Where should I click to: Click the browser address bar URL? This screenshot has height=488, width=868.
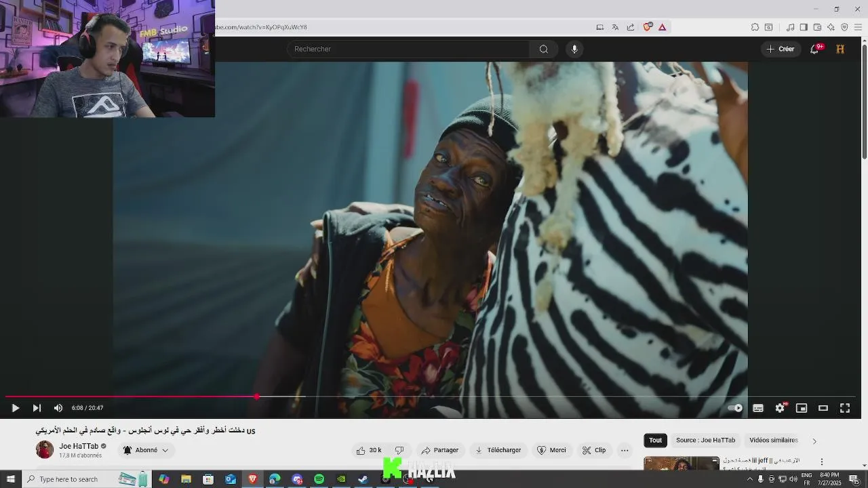click(261, 27)
